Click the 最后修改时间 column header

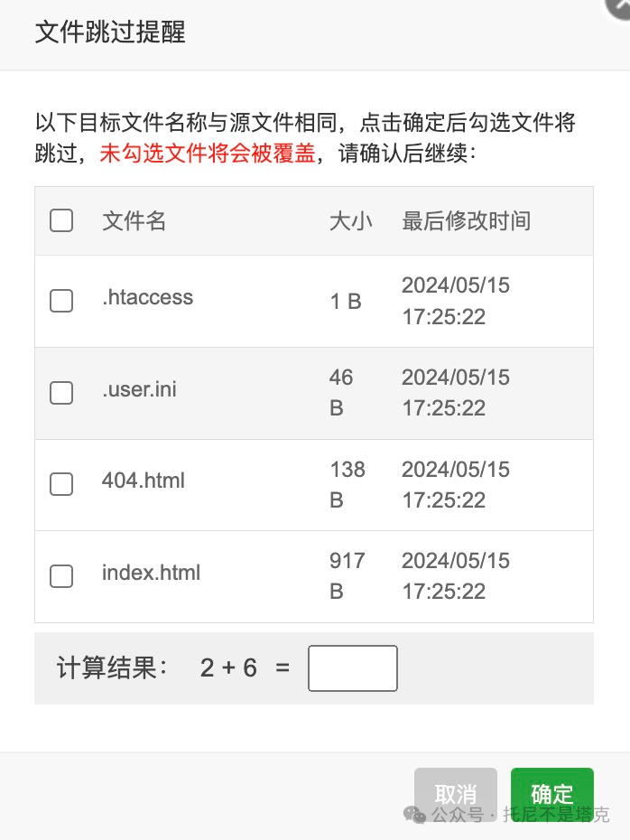tap(467, 220)
